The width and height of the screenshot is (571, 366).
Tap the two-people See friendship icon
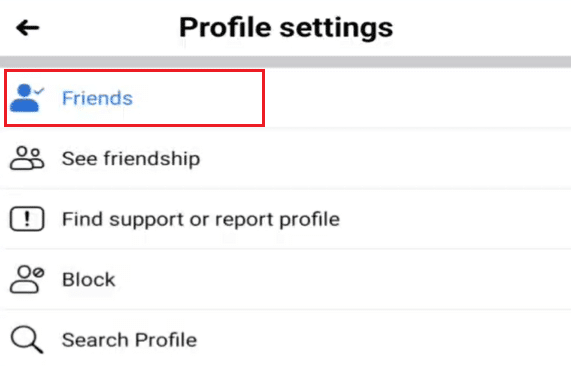click(27, 158)
